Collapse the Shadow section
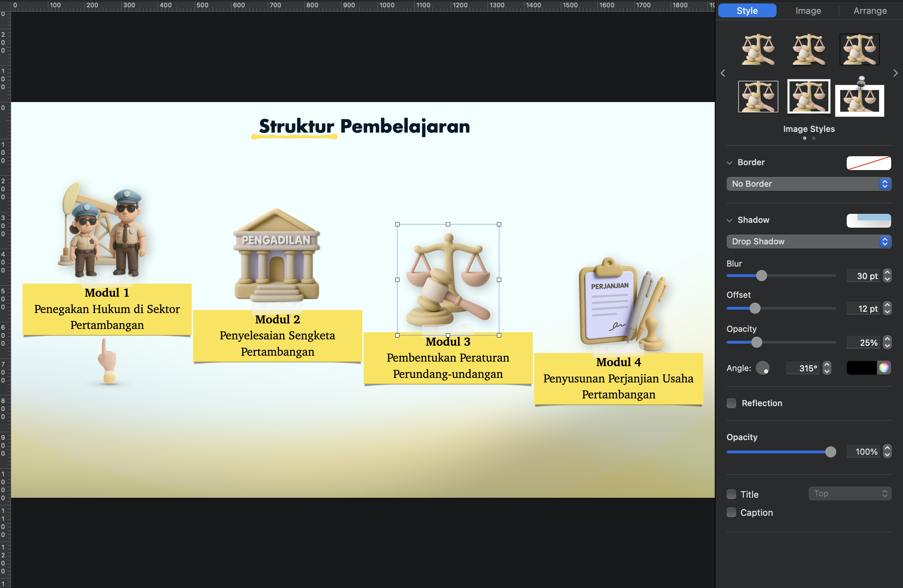 (729, 220)
